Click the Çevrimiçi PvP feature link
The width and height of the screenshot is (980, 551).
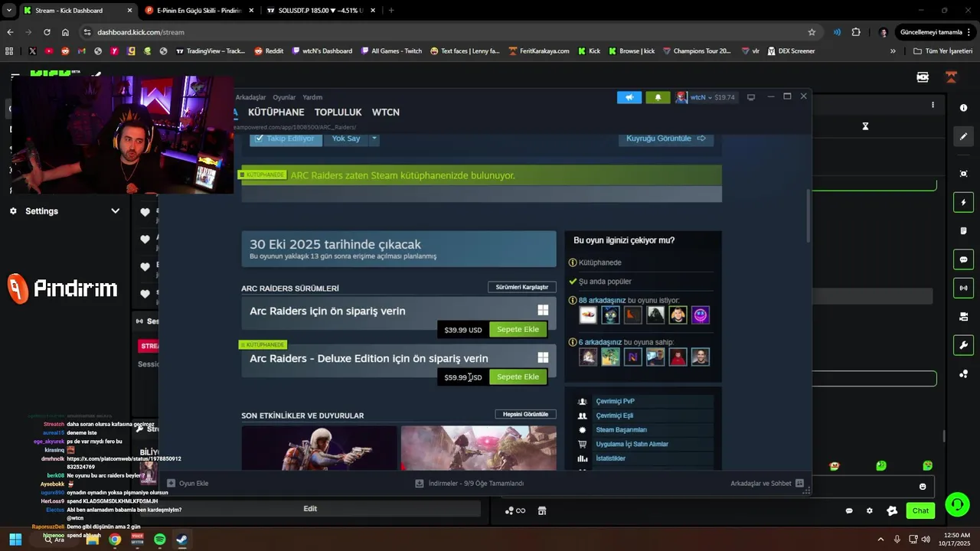point(615,401)
